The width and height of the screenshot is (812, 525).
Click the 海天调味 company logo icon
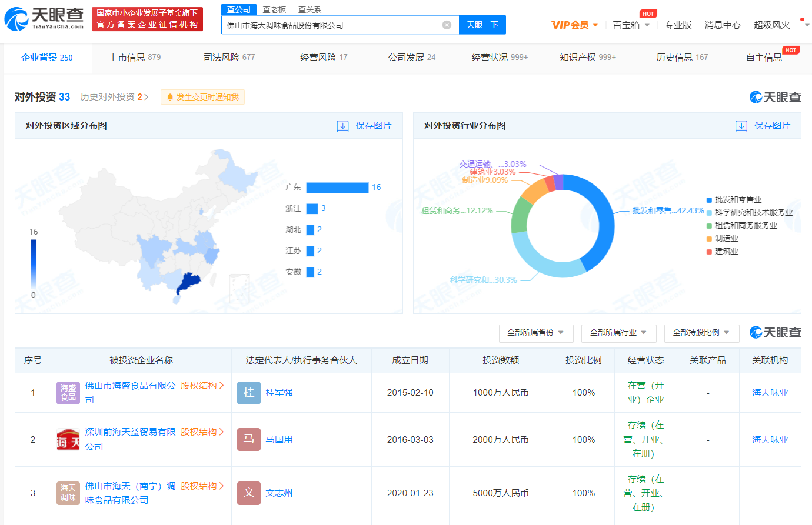[x=68, y=493]
